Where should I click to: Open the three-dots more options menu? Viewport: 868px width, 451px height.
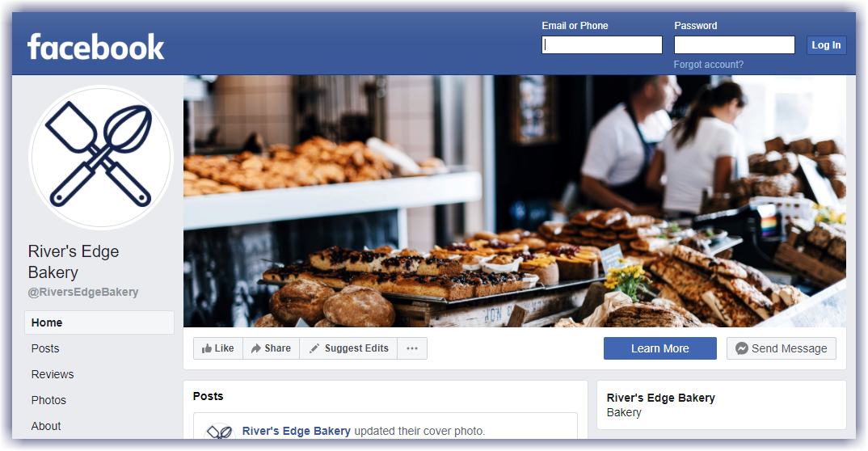(x=412, y=348)
